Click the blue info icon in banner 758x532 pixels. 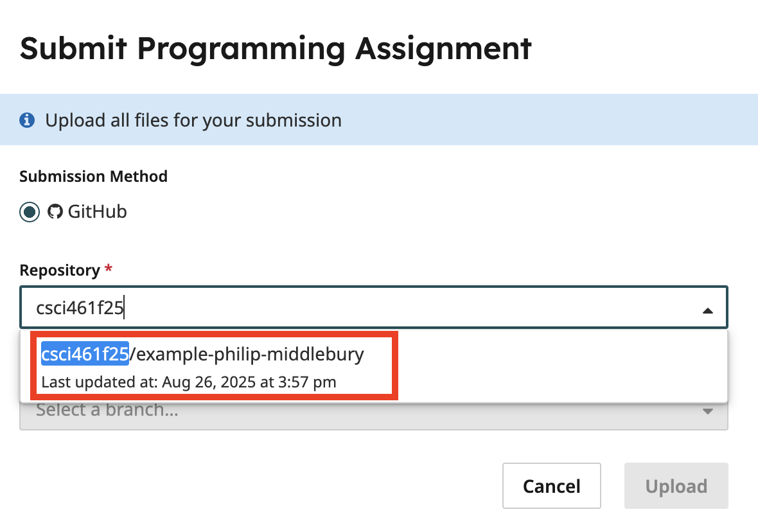point(27,120)
